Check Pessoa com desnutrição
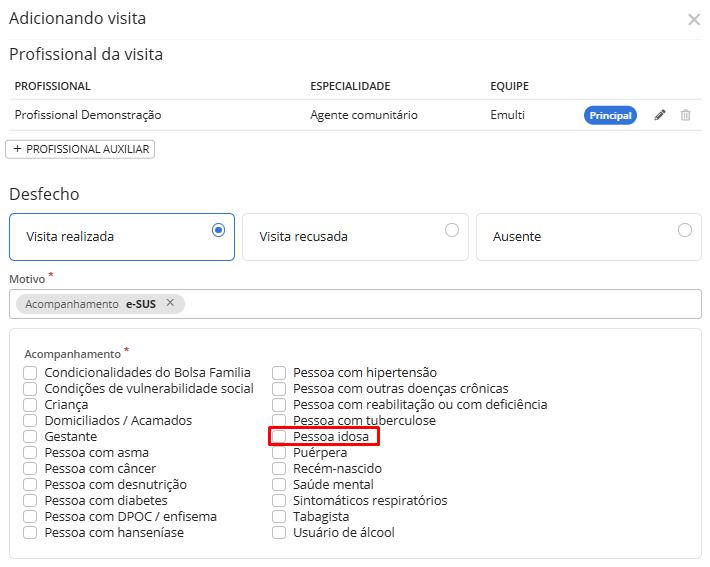 [x=30, y=485]
